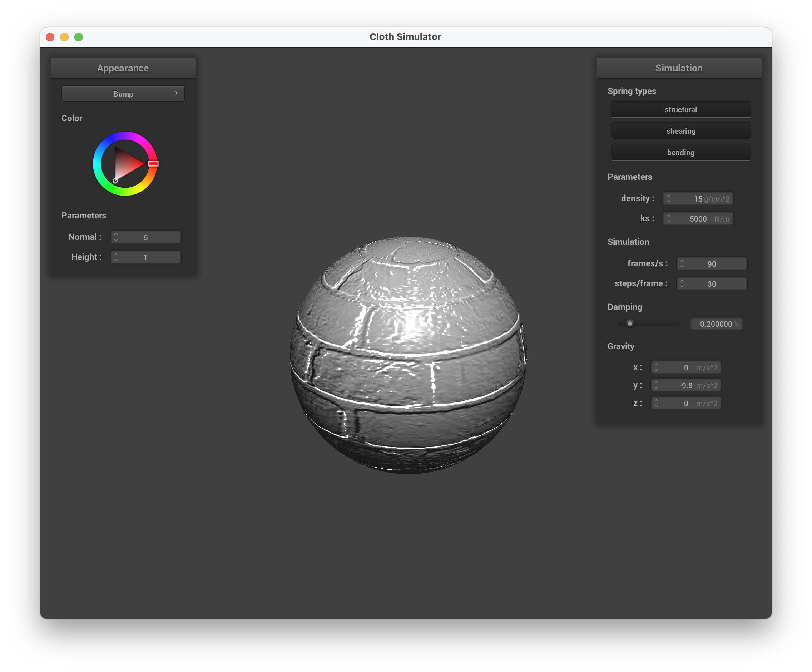Click the damping percentage value field

click(716, 324)
